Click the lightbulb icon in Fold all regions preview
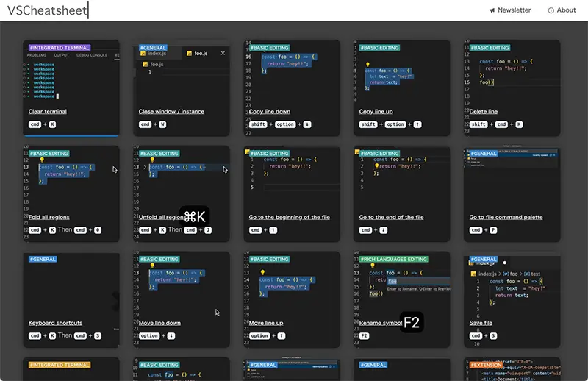The height and width of the screenshot is (381, 588). click(x=43, y=160)
